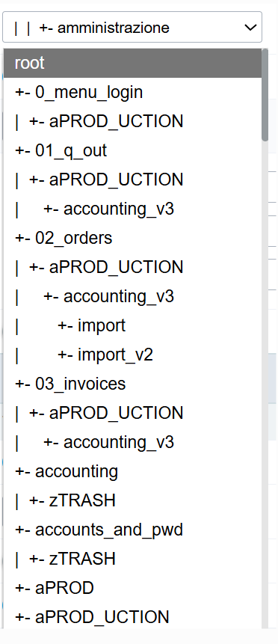This screenshot has height=644, width=278.
Task: Choose the top-level accounting option
Action: (132, 471)
